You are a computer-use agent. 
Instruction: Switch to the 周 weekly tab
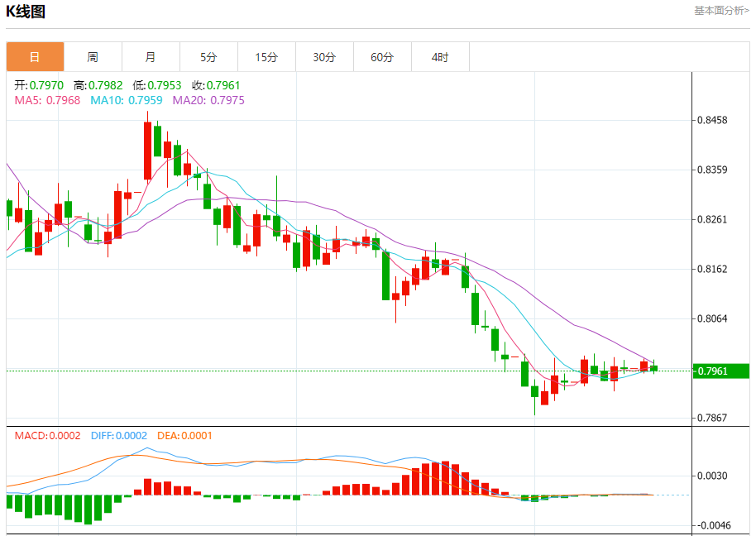pyautogui.click(x=93, y=57)
